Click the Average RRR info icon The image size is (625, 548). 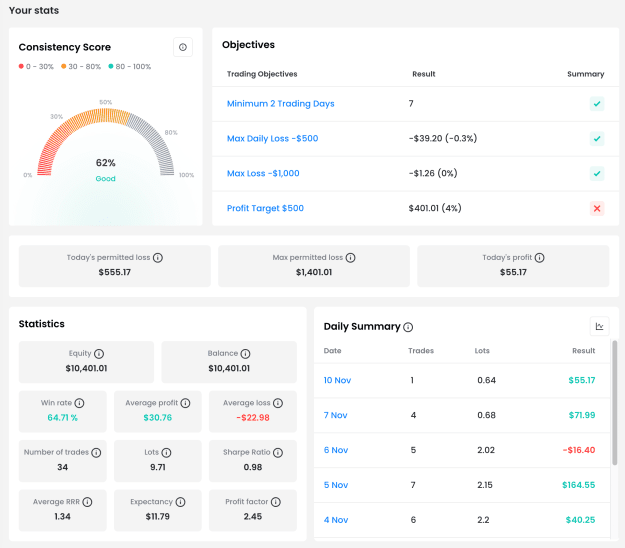pos(87,502)
